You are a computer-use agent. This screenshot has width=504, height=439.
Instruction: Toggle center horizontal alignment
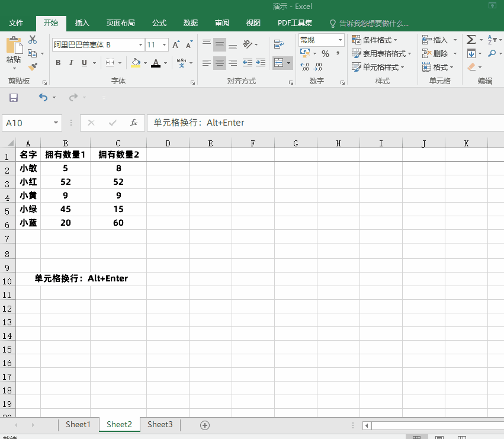click(220, 63)
